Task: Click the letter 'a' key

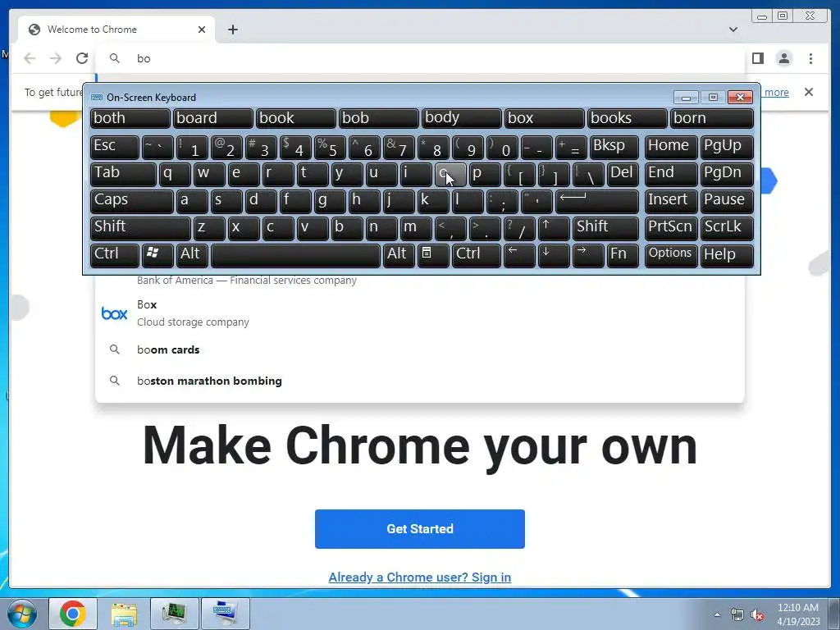Action: click(x=192, y=201)
